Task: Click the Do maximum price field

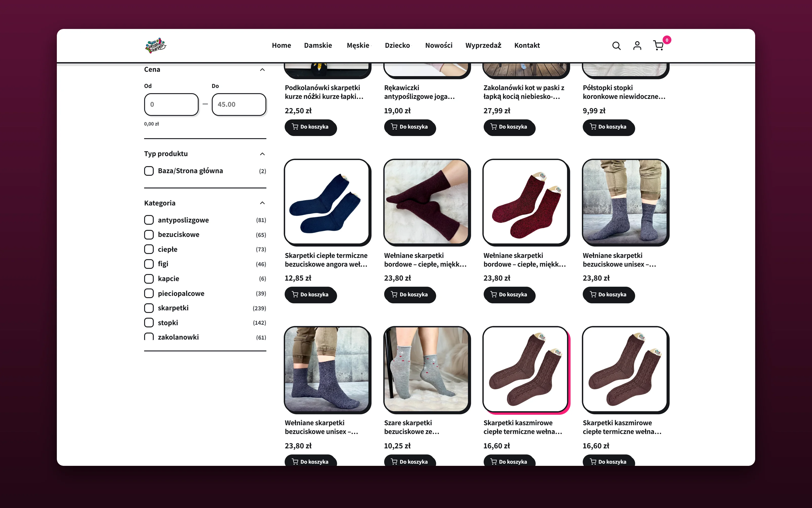Action: (x=239, y=104)
